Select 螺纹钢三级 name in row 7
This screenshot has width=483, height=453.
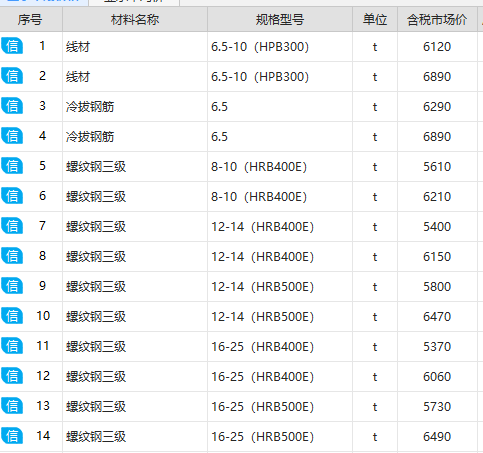(96, 227)
